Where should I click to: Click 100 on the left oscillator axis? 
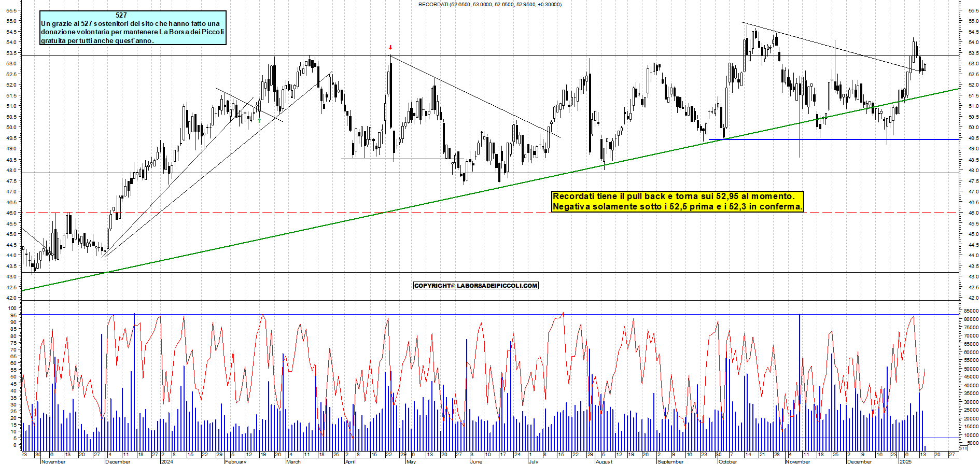(13, 308)
